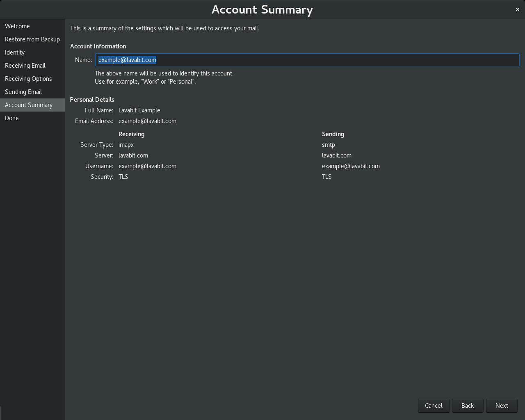Click the Server Type: label

97,145
